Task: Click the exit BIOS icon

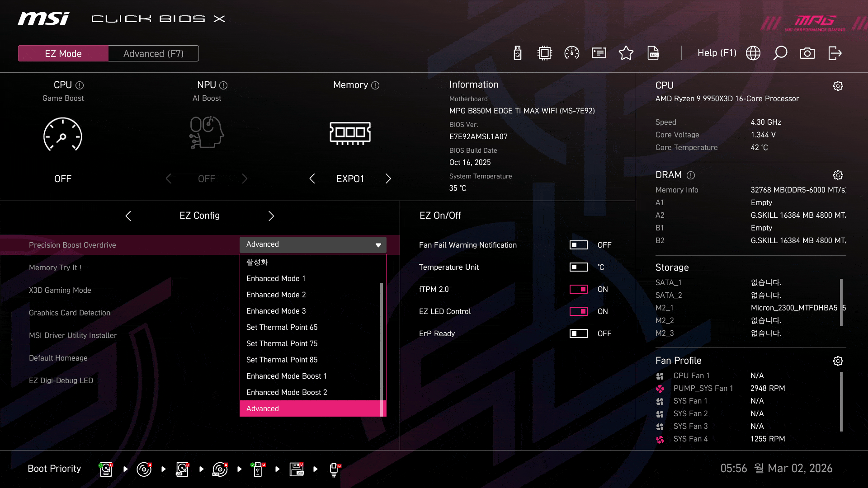Action: pyautogui.click(x=835, y=53)
